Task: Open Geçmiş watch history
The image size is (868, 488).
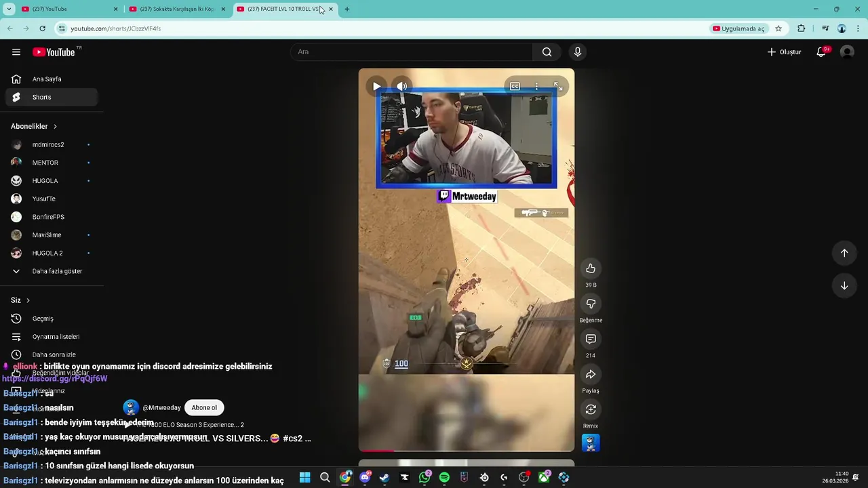Action: click(52, 319)
